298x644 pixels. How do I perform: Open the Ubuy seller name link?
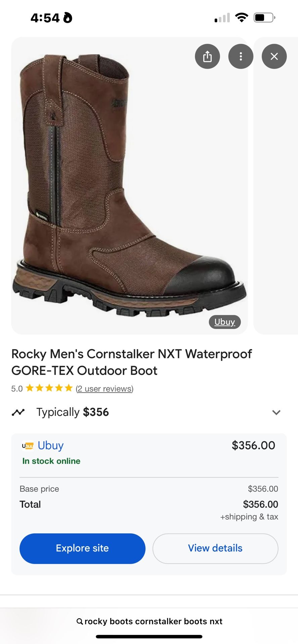50,445
